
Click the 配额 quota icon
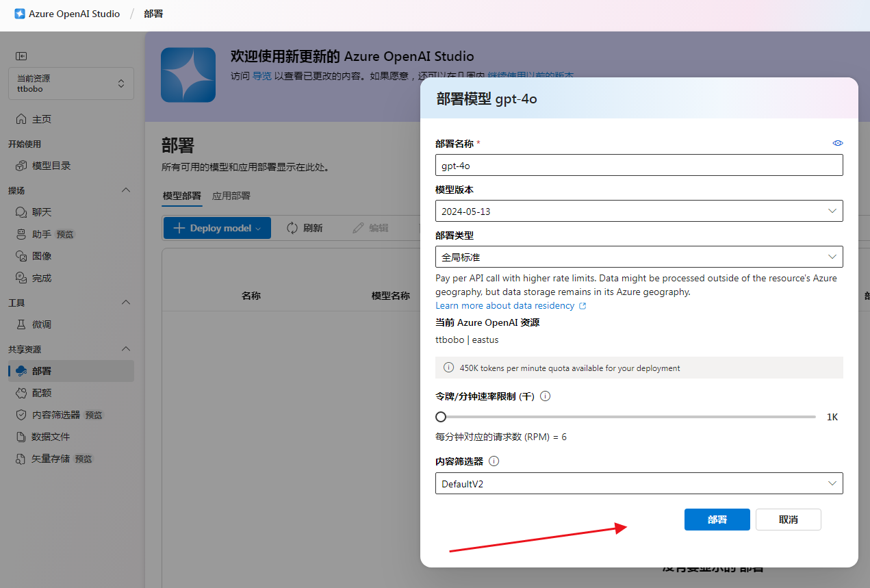pos(21,393)
